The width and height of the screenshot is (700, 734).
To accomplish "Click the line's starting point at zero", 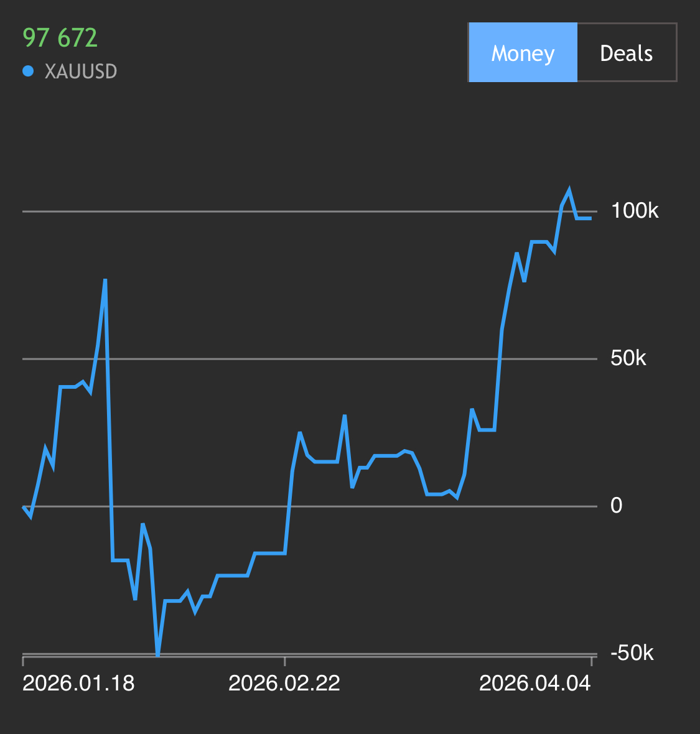I will [x=24, y=507].
